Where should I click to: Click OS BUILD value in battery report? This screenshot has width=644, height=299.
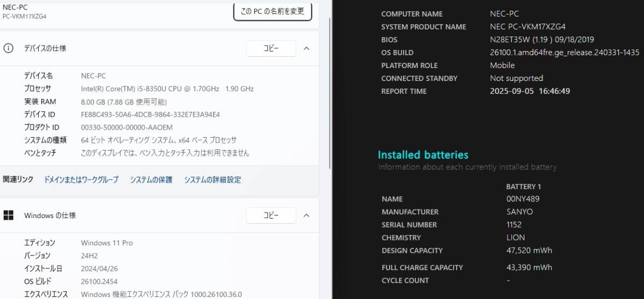coord(565,53)
